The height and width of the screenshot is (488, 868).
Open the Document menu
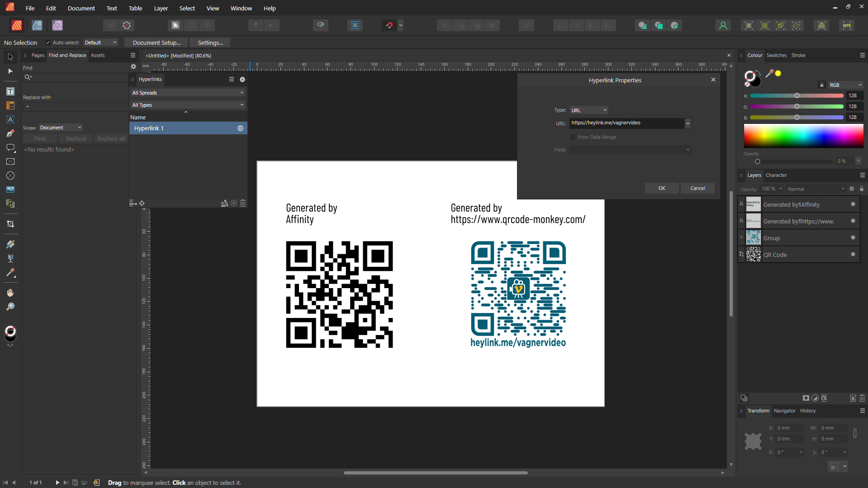pos(81,8)
